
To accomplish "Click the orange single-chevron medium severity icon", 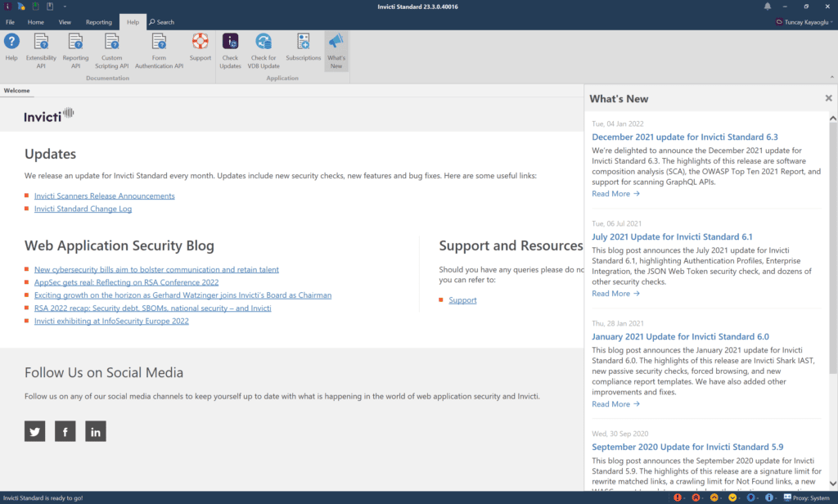I will pyautogui.click(x=714, y=497).
